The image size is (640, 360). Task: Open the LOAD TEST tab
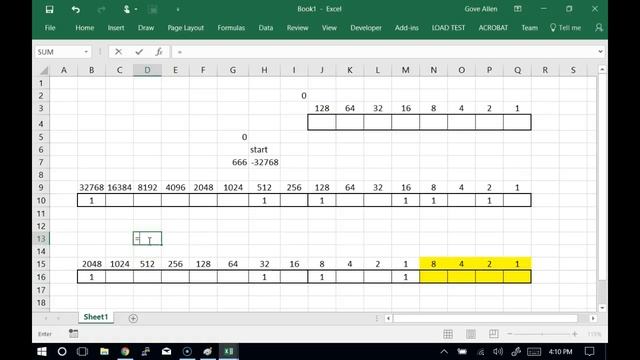pyautogui.click(x=448, y=28)
